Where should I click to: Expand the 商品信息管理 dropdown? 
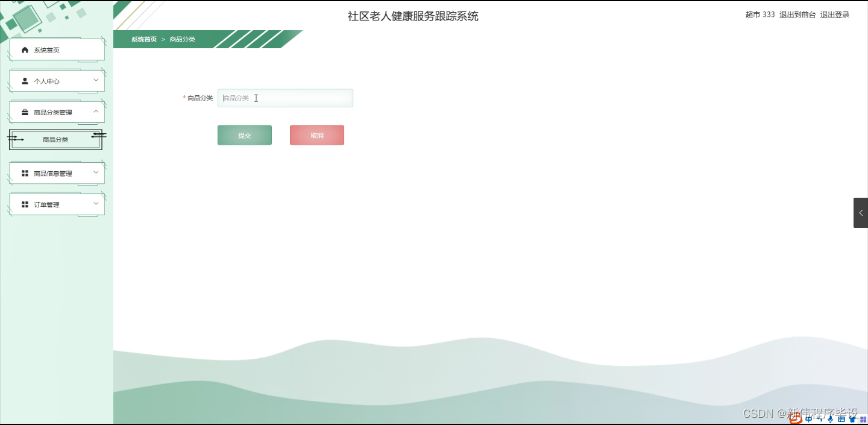[95, 172]
